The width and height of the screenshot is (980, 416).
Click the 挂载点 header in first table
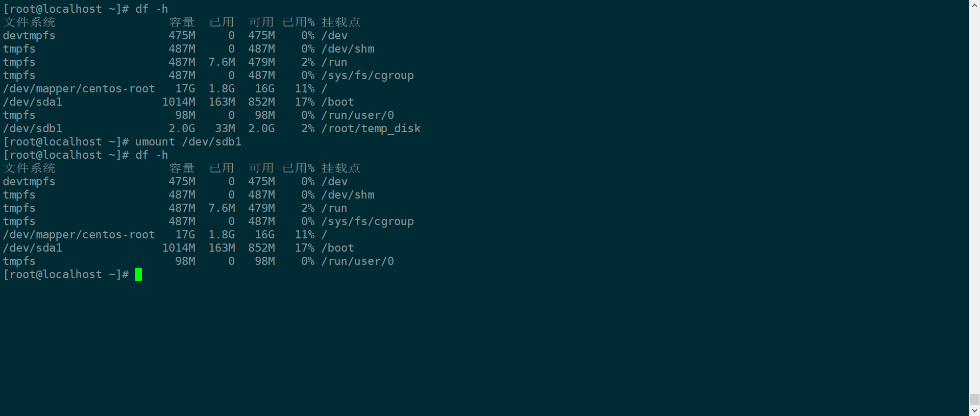pyautogui.click(x=341, y=22)
